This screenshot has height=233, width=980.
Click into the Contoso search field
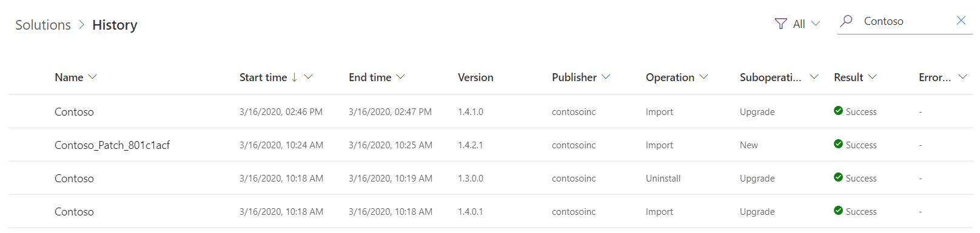click(904, 21)
